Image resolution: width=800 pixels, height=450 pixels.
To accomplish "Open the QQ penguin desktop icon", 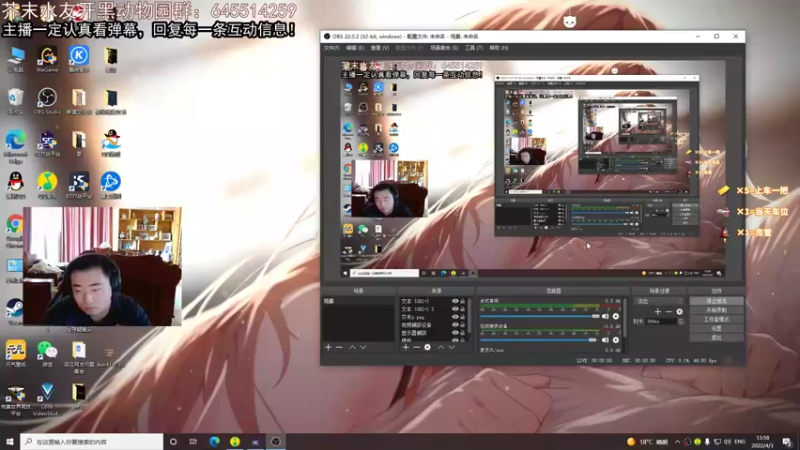I will pos(15,185).
